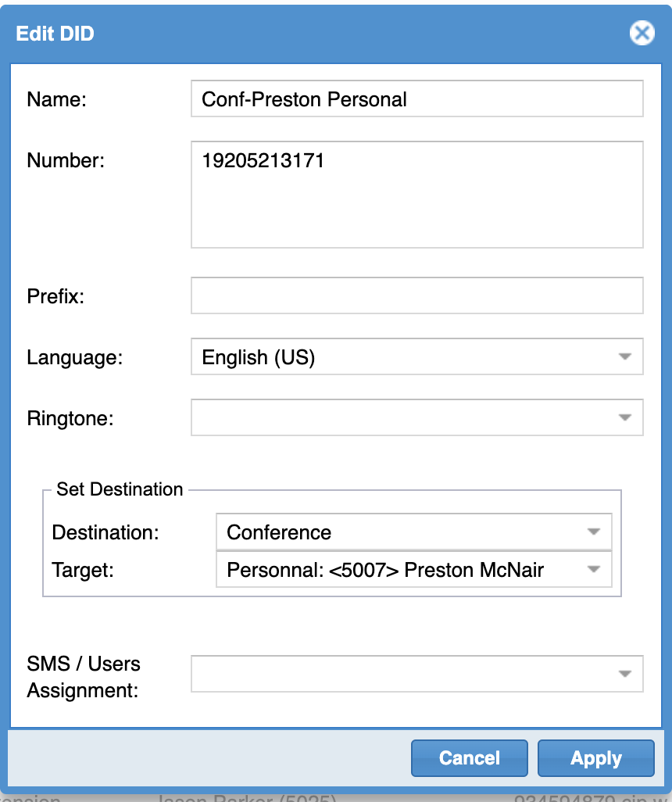This screenshot has height=802, width=672.
Task: Click the "Name:" label
Action: click(57, 99)
